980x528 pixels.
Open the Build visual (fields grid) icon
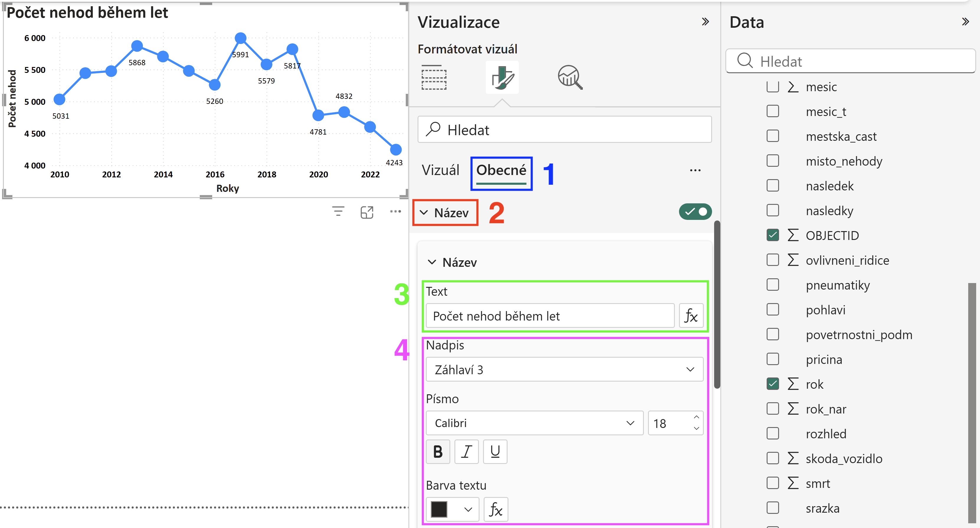pos(434,77)
